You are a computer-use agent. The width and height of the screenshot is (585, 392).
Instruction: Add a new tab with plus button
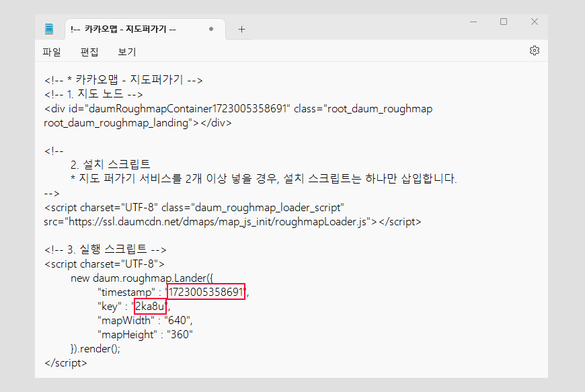pos(242,29)
